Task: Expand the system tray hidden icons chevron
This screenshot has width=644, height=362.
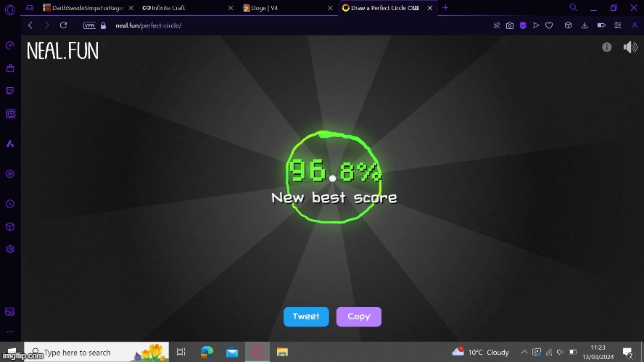Action: click(524, 353)
